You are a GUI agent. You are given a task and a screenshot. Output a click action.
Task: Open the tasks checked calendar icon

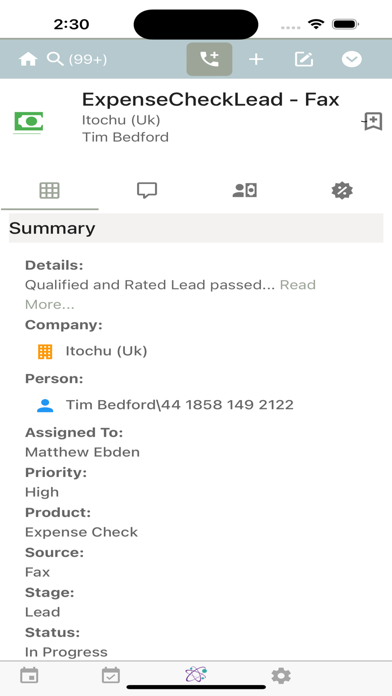(111, 676)
